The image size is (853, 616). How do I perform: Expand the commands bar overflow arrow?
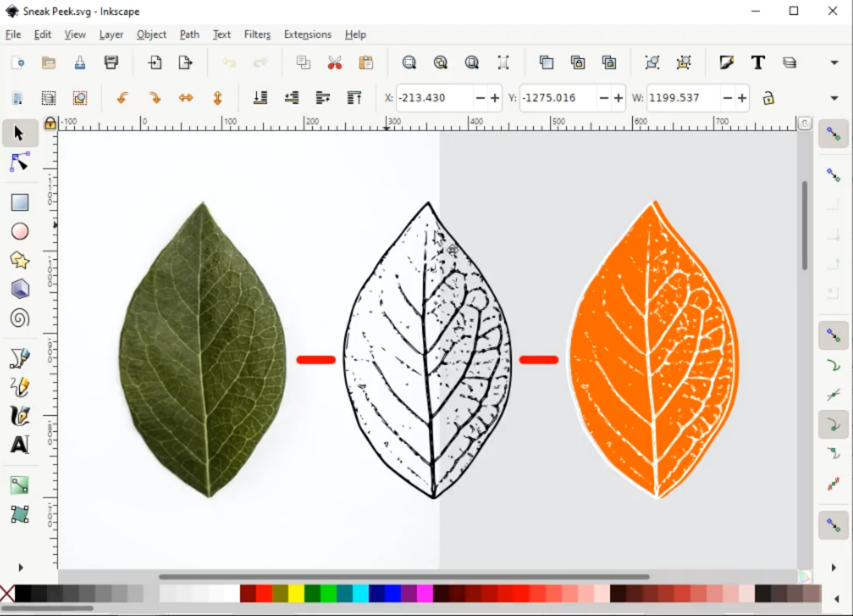pos(834,63)
